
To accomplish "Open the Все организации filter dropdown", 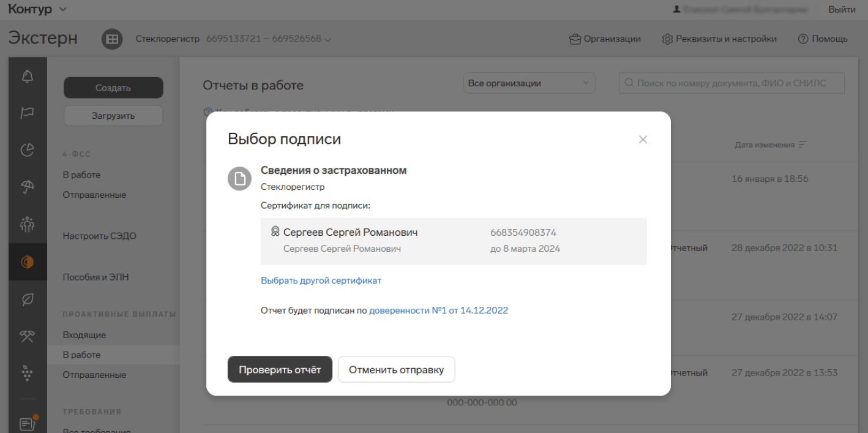I will pos(529,83).
